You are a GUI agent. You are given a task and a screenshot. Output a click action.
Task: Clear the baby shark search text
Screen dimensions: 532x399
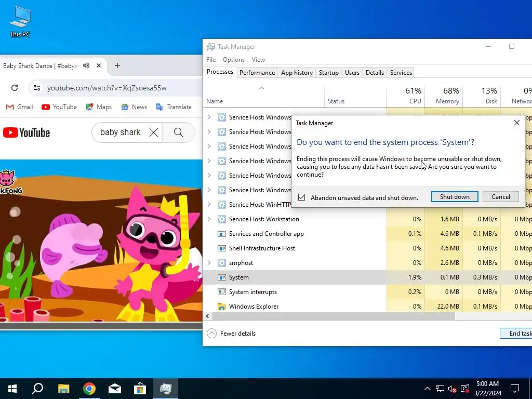[154, 132]
